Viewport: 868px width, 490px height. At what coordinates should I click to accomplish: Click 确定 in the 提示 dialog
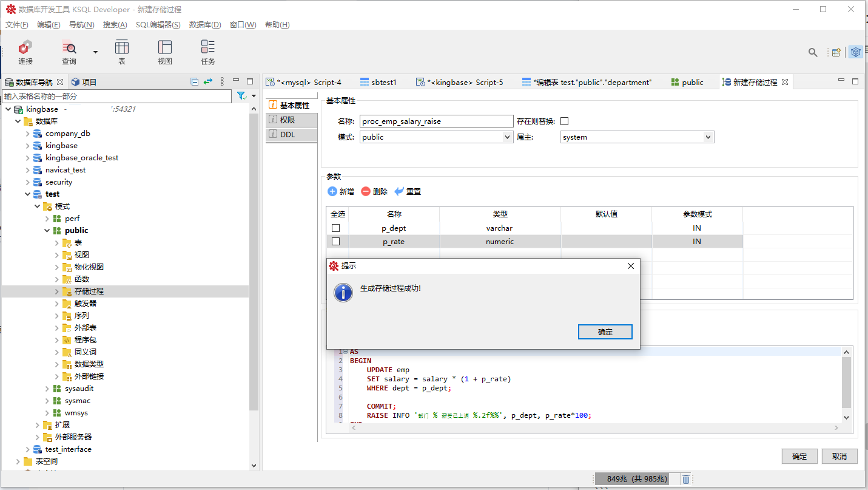[x=605, y=332]
